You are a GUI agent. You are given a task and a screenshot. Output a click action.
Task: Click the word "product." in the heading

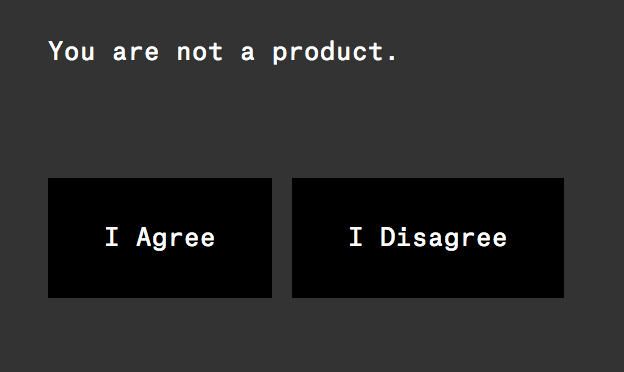click(335, 53)
